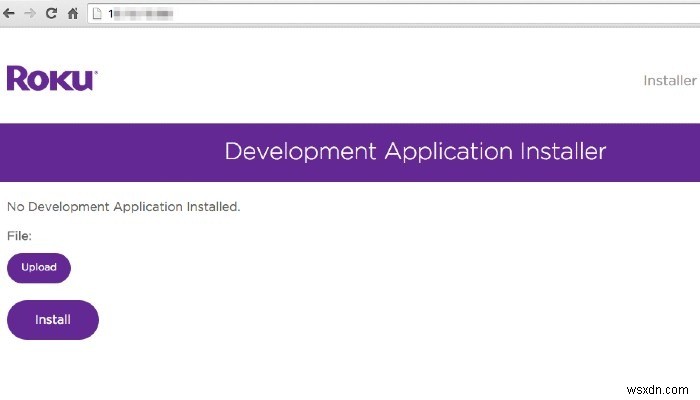Reload the page with the refresh icon
Image resolution: width=700 pixels, height=400 pixels.
pyautogui.click(x=51, y=13)
